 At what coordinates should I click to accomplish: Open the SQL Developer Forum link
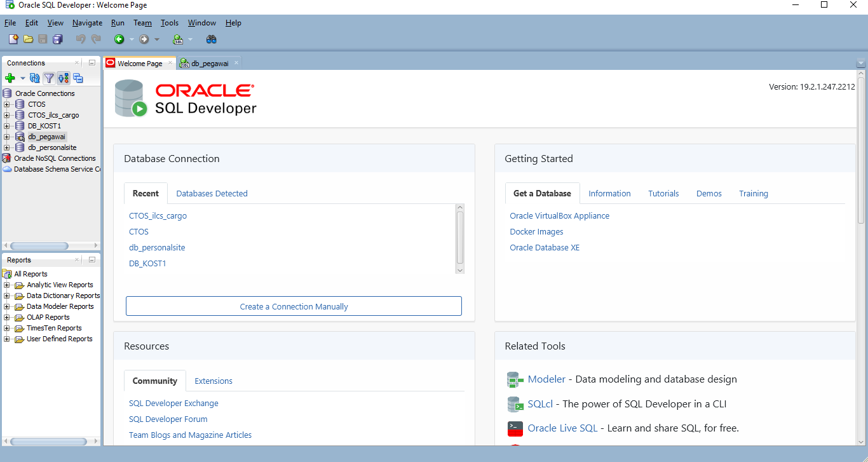pos(168,419)
